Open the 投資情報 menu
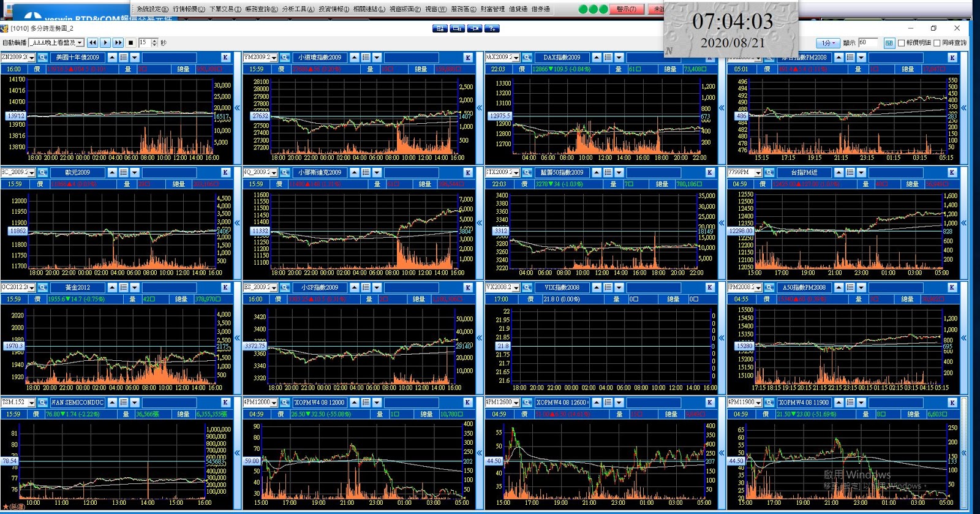980x514 pixels. click(334, 9)
